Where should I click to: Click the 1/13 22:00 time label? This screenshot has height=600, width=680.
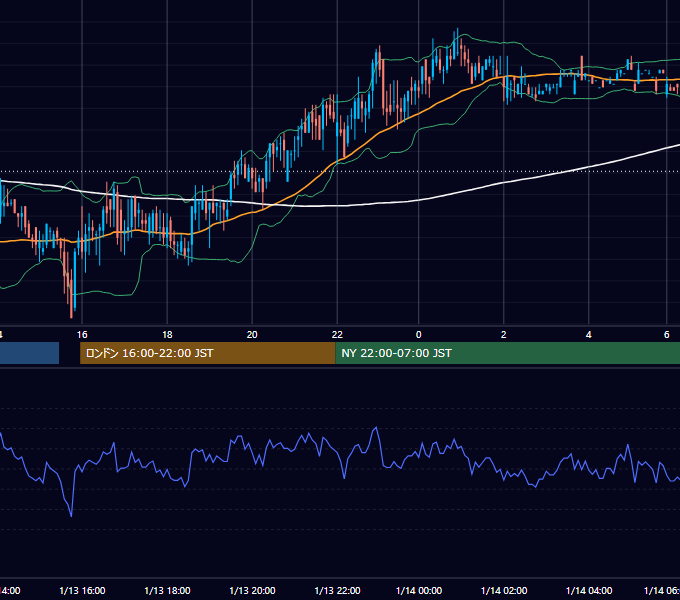click(337, 590)
